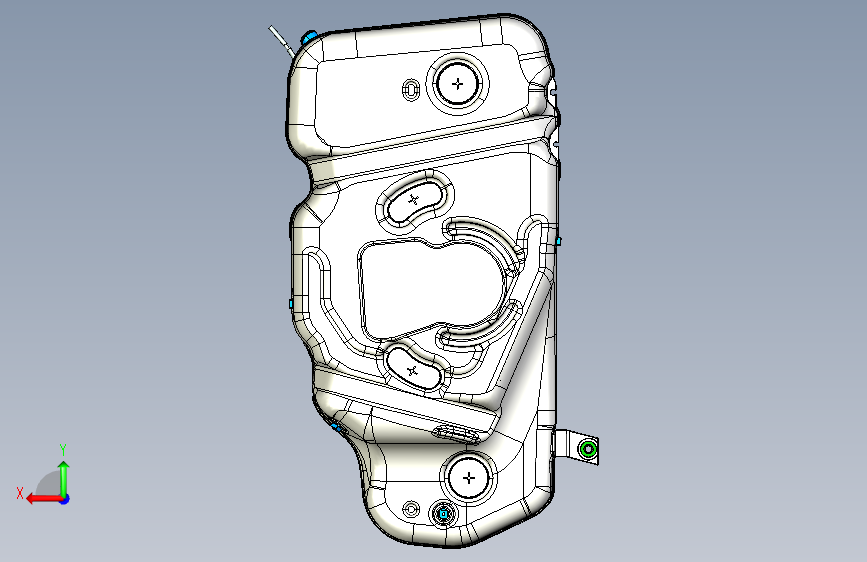The image size is (867, 562).
Task: Select the slotted vent above the bottom boss
Action: point(455,434)
